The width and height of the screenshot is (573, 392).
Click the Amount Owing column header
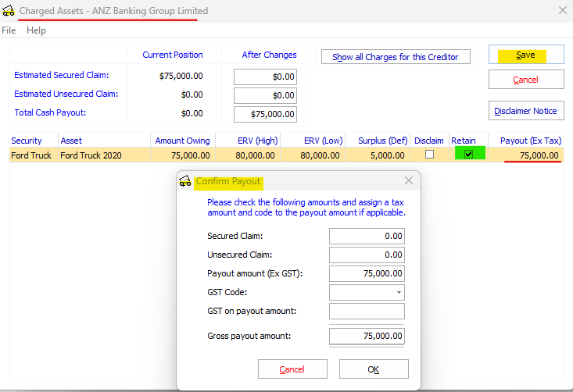pyautogui.click(x=181, y=141)
